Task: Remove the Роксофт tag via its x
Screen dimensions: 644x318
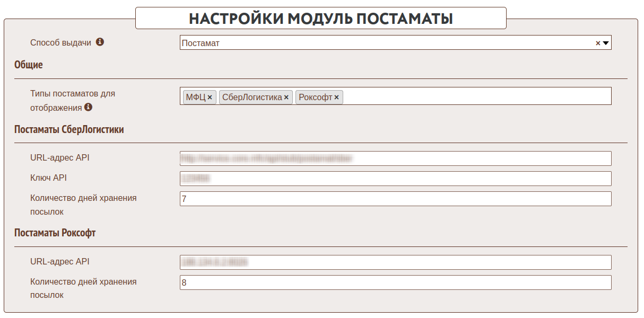Action: click(x=337, y=98)
